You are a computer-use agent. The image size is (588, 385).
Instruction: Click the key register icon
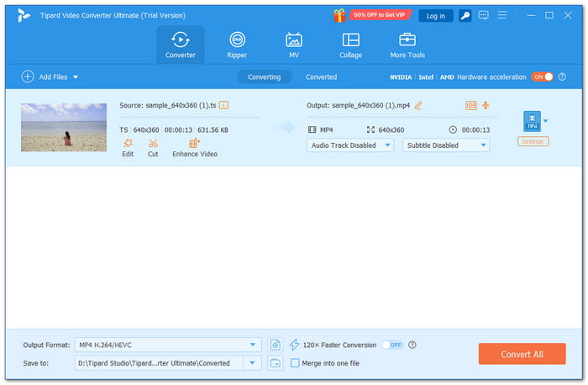click(x=465, y=16)
